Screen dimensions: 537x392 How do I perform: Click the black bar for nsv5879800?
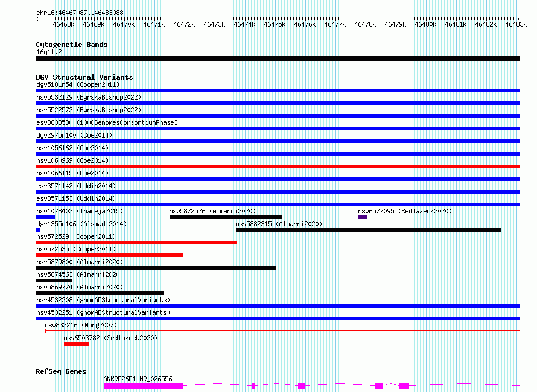156,268
